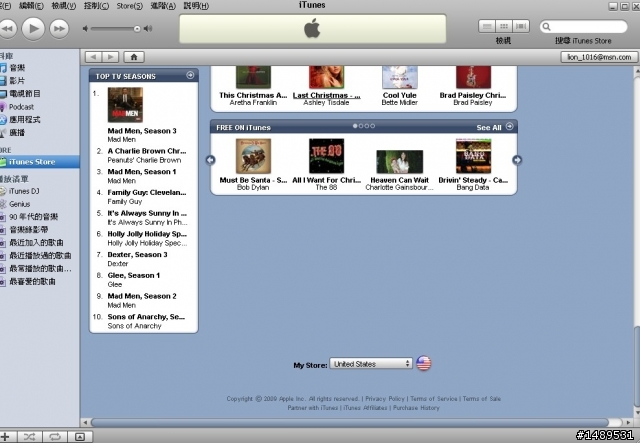Start playback with the play button
Image resolution: width=640 pixels, height=443 pixels.
click(33, 29)
